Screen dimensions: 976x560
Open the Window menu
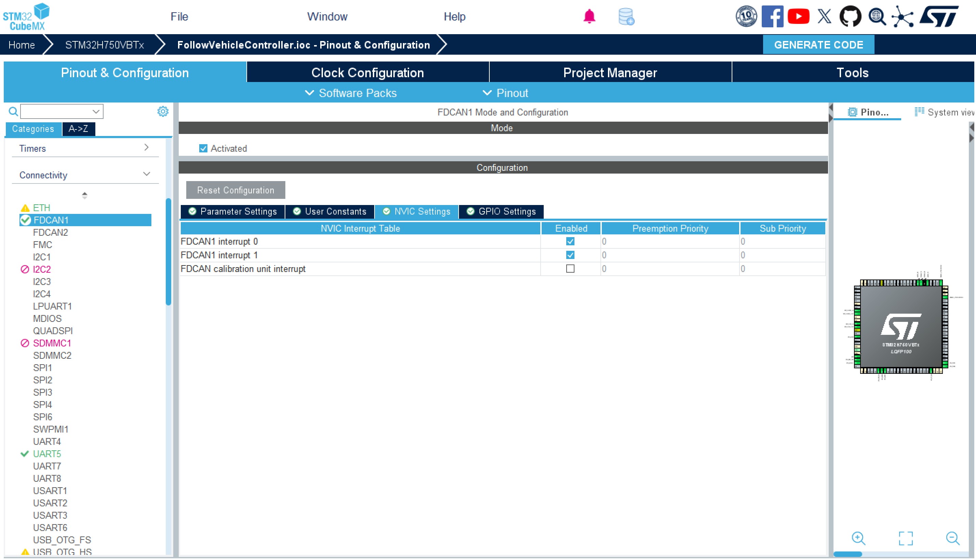tap(327, 16)
